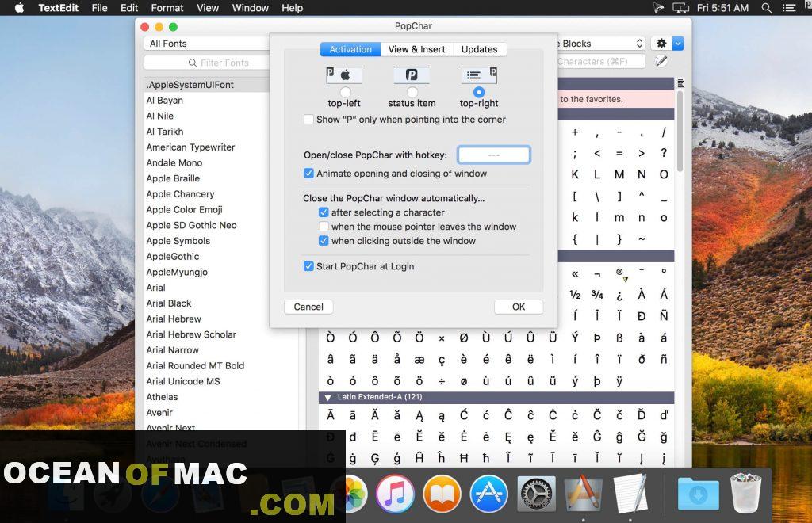This screenshot has height=523, width=812.
Task: Select the status item radio button
Action: tap(412, 92)
